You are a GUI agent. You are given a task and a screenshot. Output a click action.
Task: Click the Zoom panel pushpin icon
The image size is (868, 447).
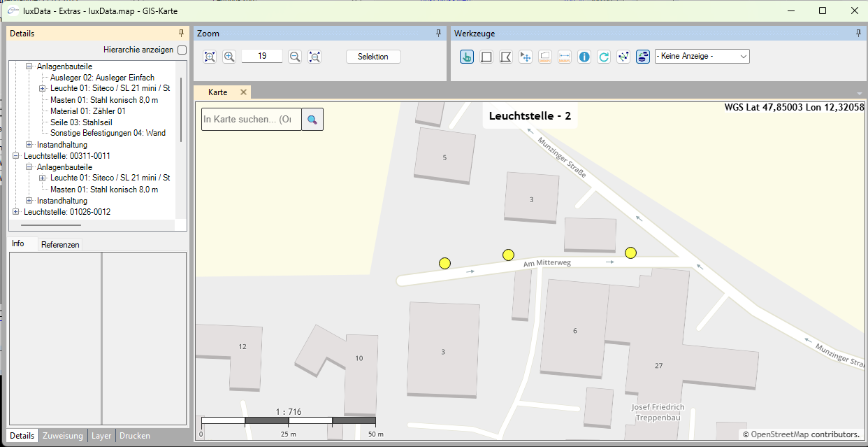point(439,33)
